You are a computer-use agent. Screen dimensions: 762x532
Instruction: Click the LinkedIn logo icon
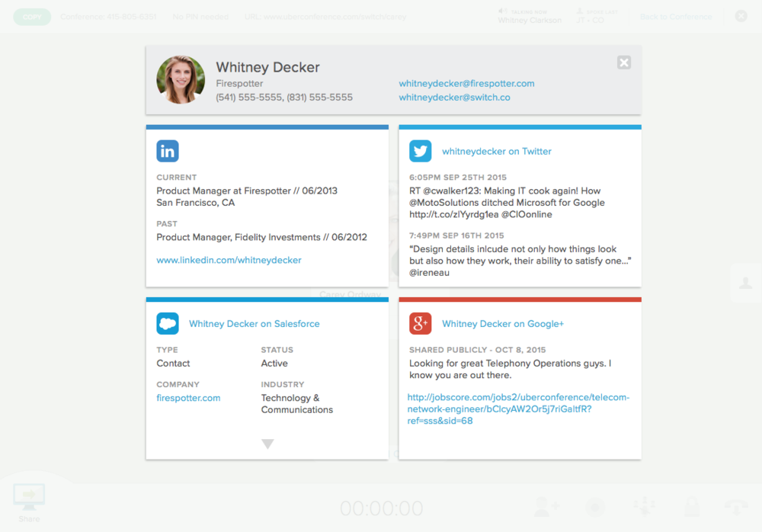click(167, 151)
